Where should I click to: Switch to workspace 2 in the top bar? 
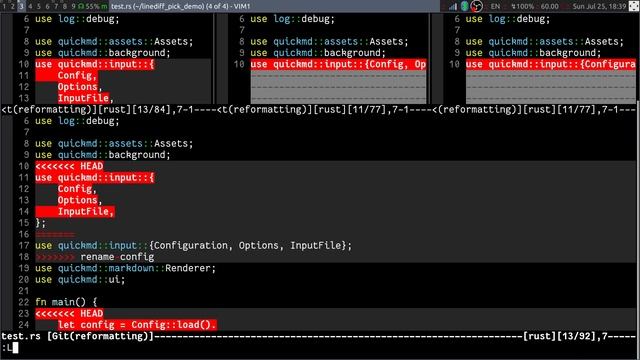point(13,6)
